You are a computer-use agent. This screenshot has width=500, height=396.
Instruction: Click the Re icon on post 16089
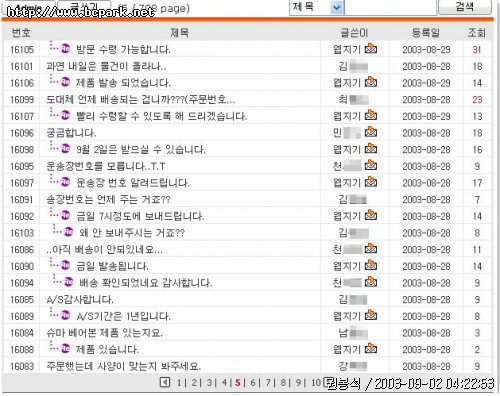pyautogui.click(x=65, y=315)
